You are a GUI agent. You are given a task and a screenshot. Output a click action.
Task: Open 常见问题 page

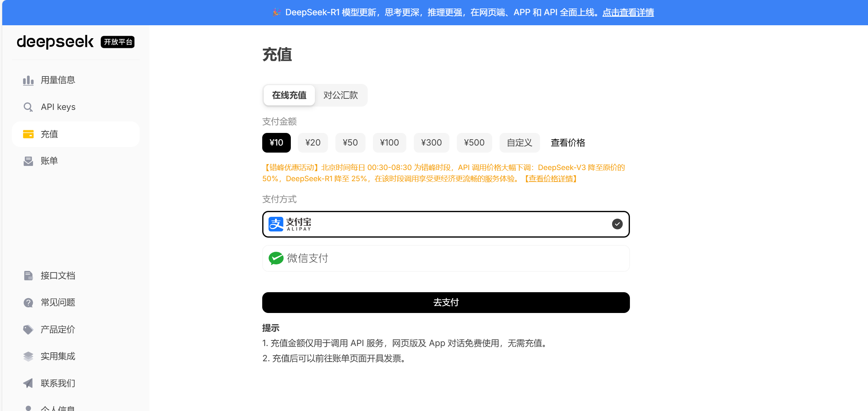(76, 303)
